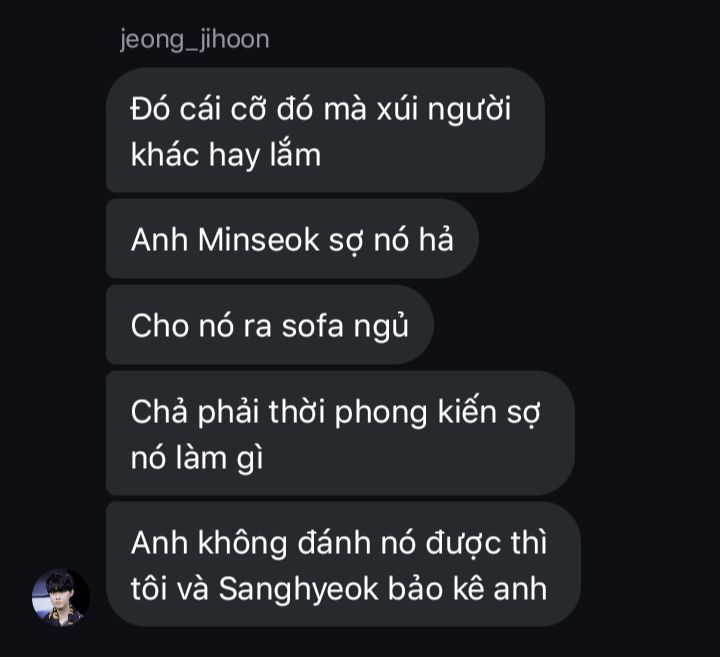Click the word "được thì" in the last message
The width and height of the screenshot is (720, 657).
pyautogui.click(x=486, y=544)
